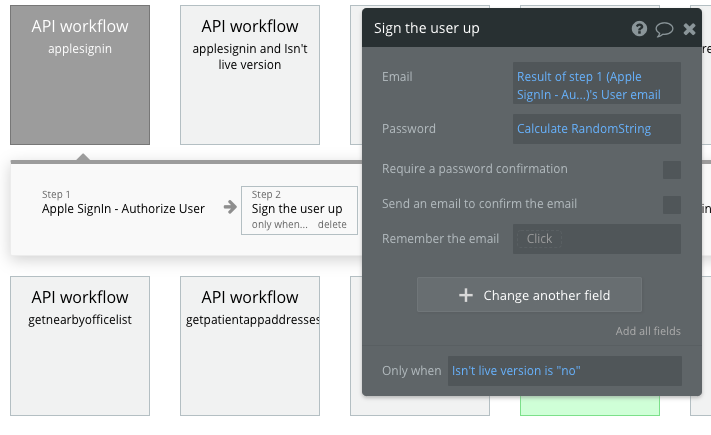Enable Require a password confirmation checkbox
711x435 pixels.
[x=672, y=170]
